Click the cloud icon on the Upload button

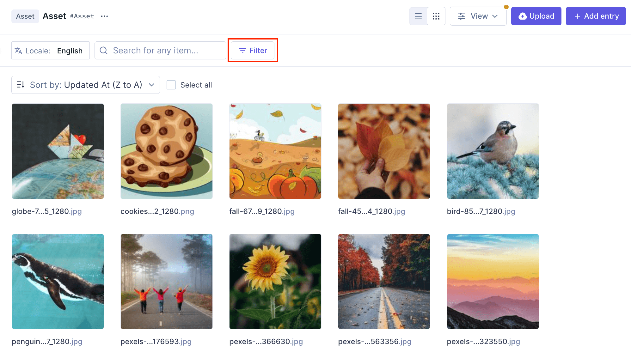tap(523, 16)
